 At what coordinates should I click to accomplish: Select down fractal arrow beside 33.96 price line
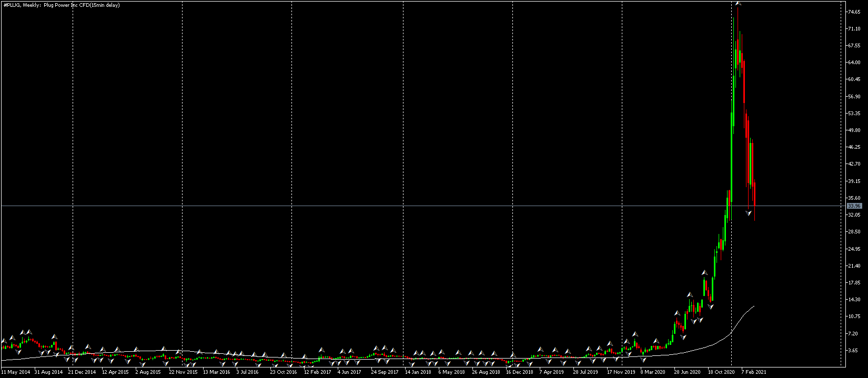(x=749, y=213)
